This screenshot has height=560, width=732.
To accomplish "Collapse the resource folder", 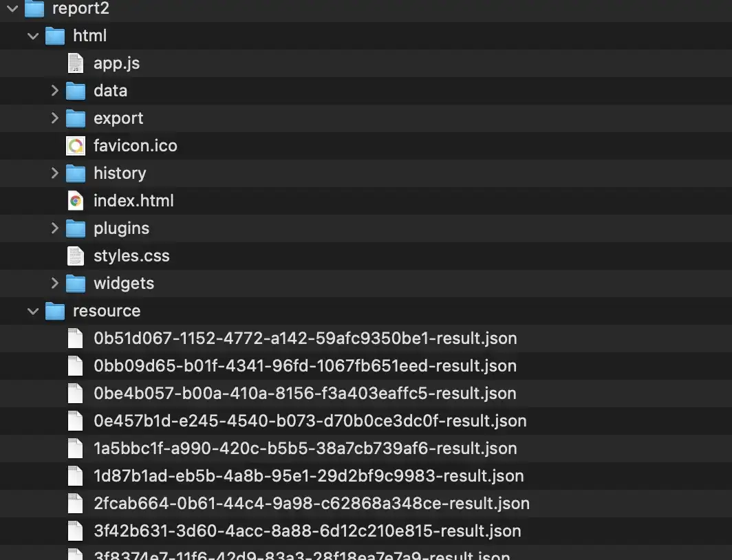I will [33, 311].
